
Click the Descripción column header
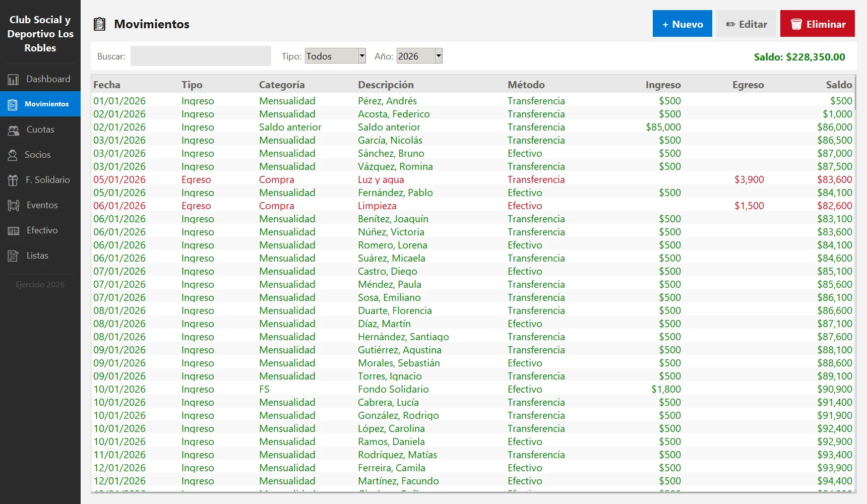pyautogui.click(x=386, y=85)
